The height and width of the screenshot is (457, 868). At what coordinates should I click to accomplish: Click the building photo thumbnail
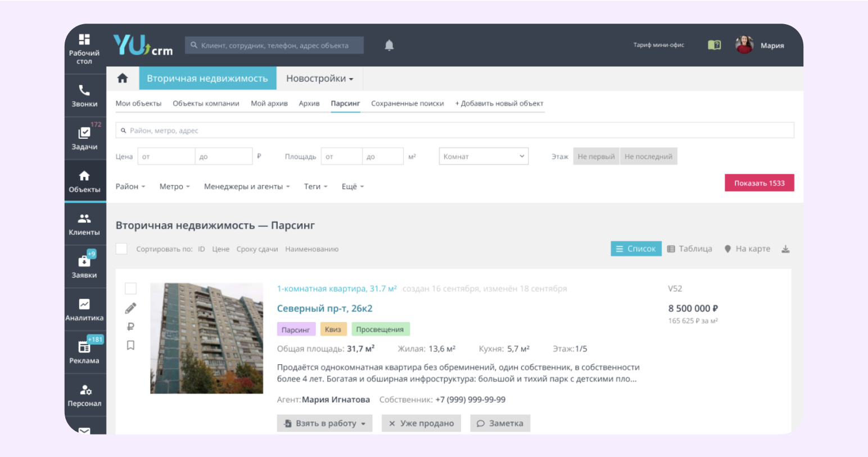coord(206,338)
